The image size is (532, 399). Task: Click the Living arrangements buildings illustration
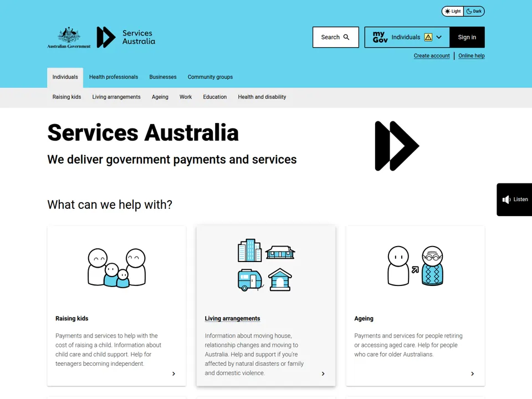[x=266, y=265]
